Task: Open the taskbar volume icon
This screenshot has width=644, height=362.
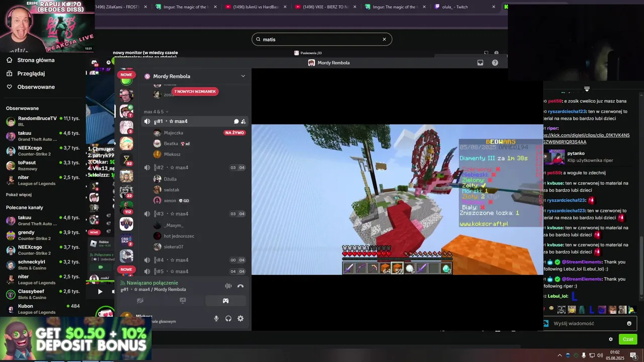Action: tap(600, 355)
